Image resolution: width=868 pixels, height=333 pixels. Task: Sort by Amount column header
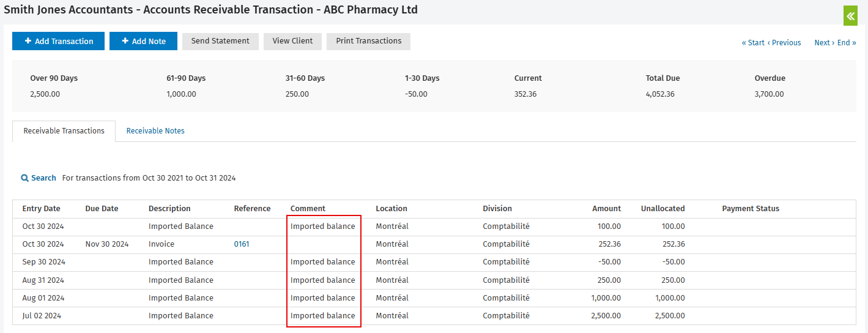point(606,209)
